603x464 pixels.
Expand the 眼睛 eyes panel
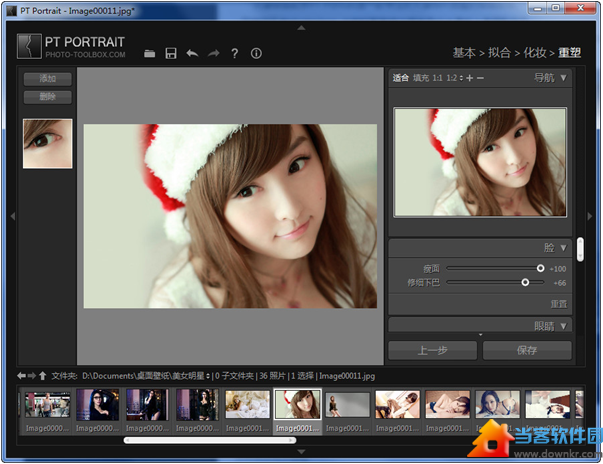(x=563, y=325)
